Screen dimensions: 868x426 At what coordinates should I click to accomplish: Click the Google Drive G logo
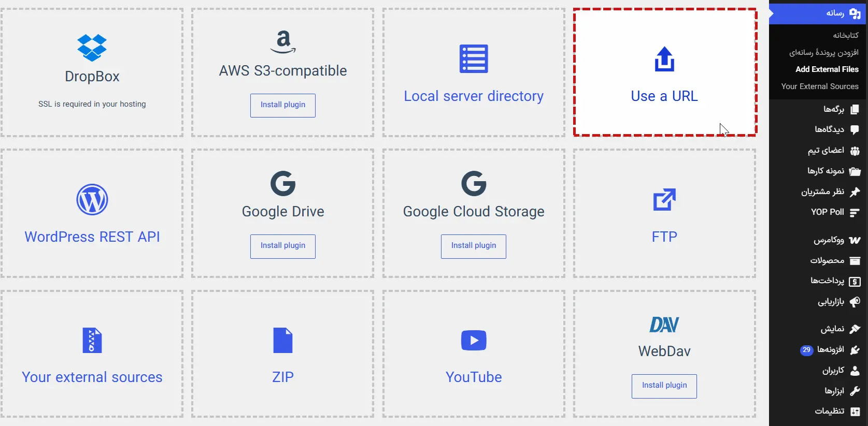pos(283,183)
